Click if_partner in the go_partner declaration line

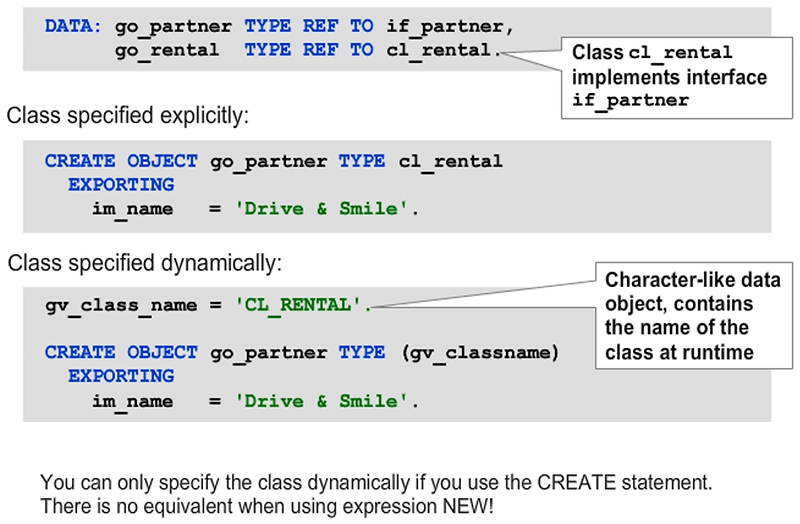(x=440, y=25)
